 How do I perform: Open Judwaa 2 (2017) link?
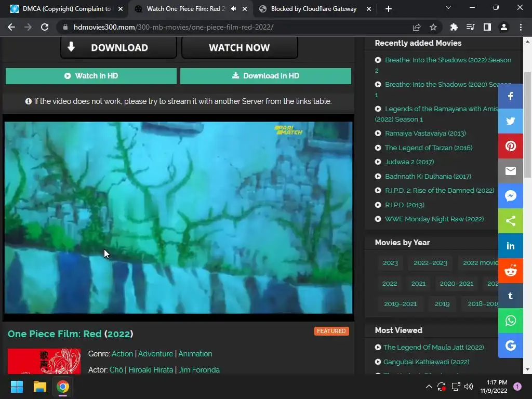coord(409,162)
